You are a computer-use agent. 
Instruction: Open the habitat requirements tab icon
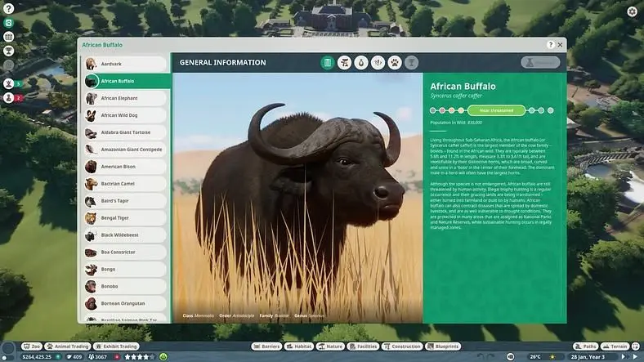click(x=344, y=63)
